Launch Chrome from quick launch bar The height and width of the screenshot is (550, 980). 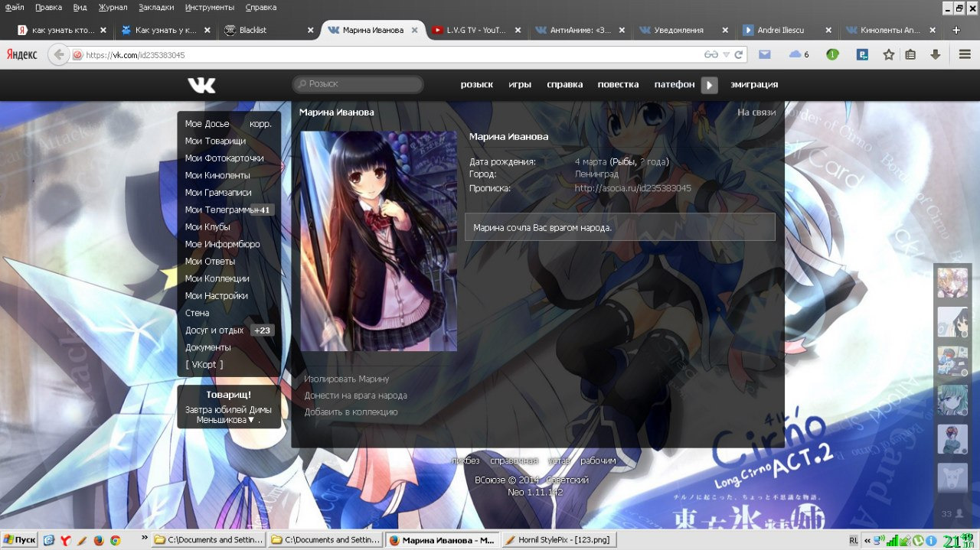pos(116,540)
